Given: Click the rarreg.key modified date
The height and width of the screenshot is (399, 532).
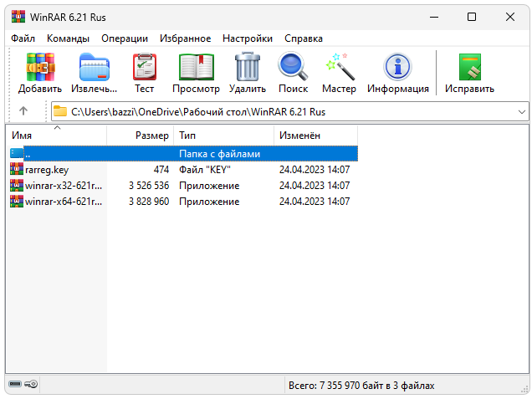Looking at the screenshot, I should pos(315,169).
